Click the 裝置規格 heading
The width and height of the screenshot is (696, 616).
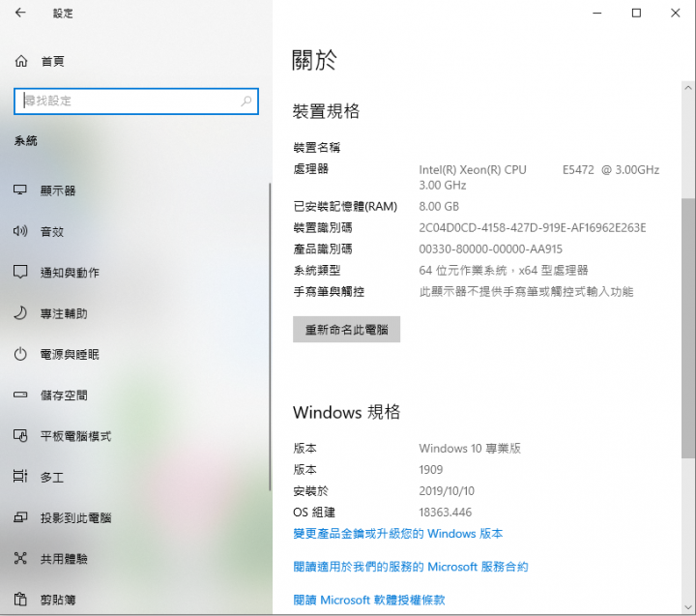coord(326,111)
